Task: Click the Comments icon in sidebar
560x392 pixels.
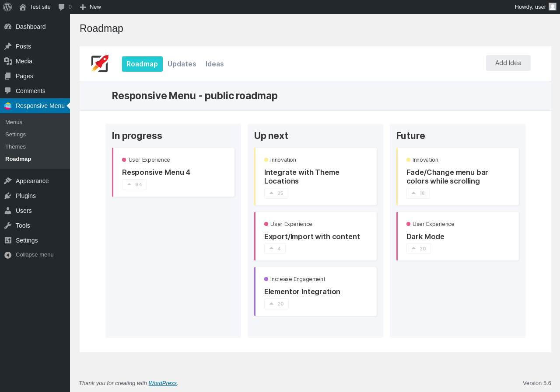Action: (x=8, y=91)
